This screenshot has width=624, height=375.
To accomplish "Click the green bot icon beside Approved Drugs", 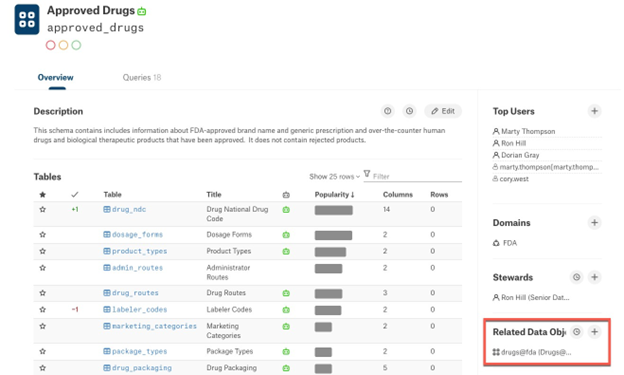I will pyautogui.click(x=142, y=12).
